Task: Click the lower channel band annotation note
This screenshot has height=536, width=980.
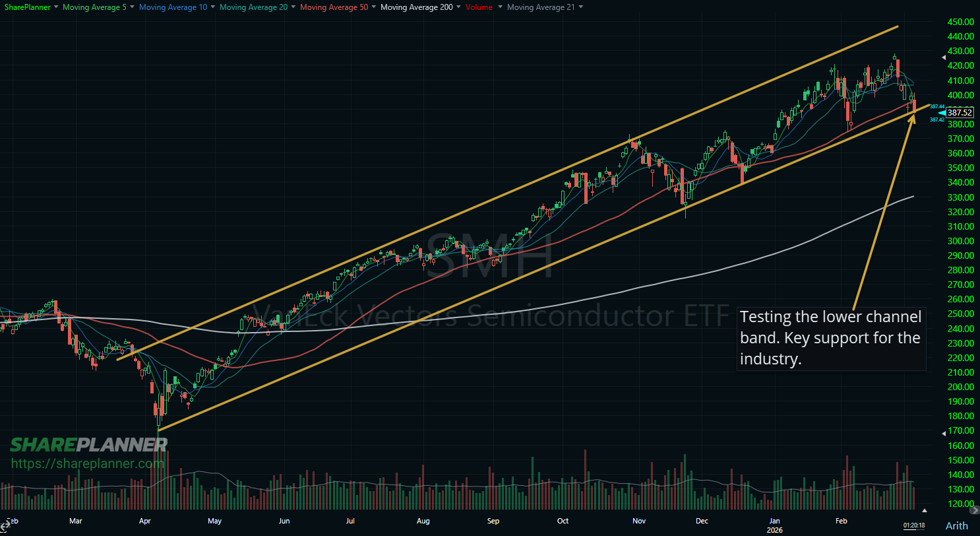Action: tap(830, 338)
